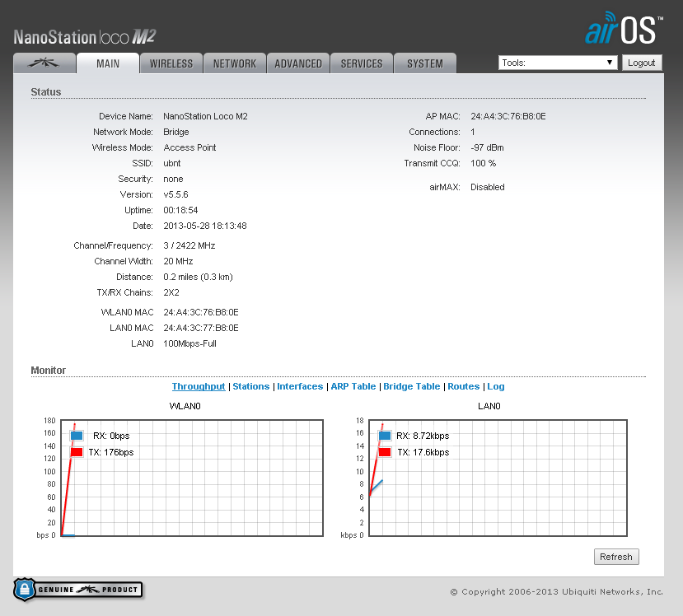Click the airOS logo

624,29
